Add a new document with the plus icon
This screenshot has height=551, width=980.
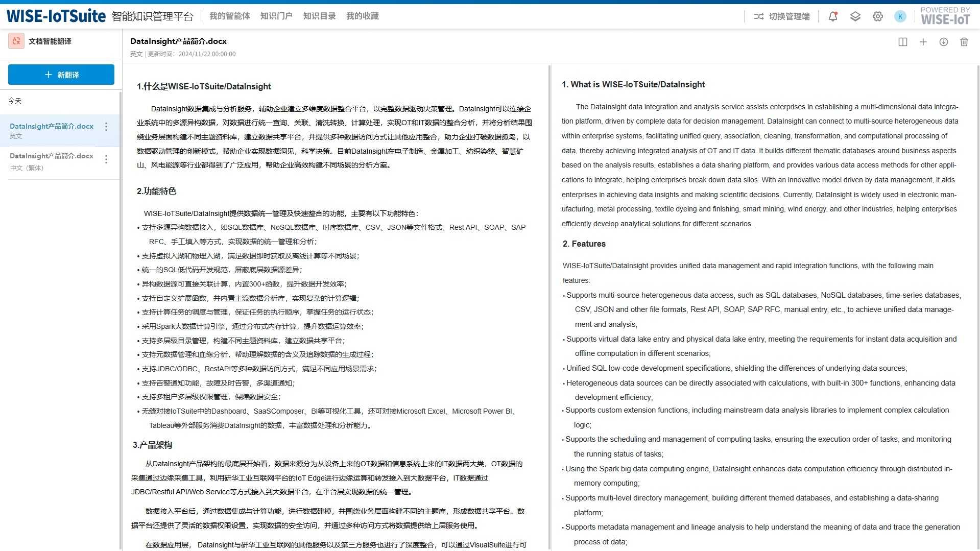[x=923, y=42]
